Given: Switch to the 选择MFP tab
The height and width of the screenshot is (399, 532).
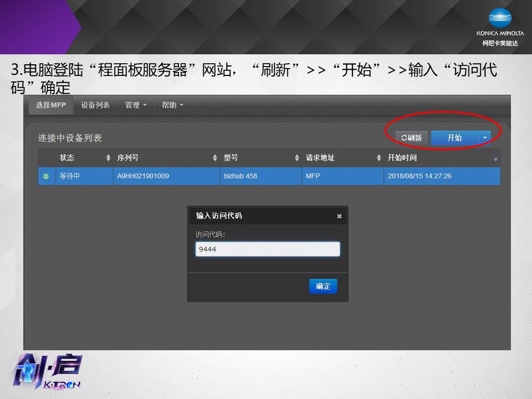Looking at the screenshot, I should tap(51, 105).
